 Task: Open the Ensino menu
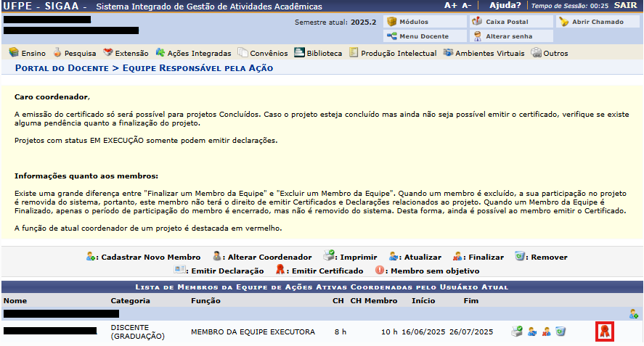(x=28, y=53)
